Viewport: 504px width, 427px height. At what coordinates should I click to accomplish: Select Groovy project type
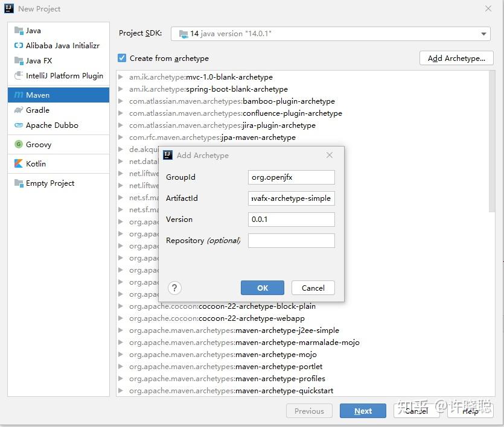(x=58, y=145)
